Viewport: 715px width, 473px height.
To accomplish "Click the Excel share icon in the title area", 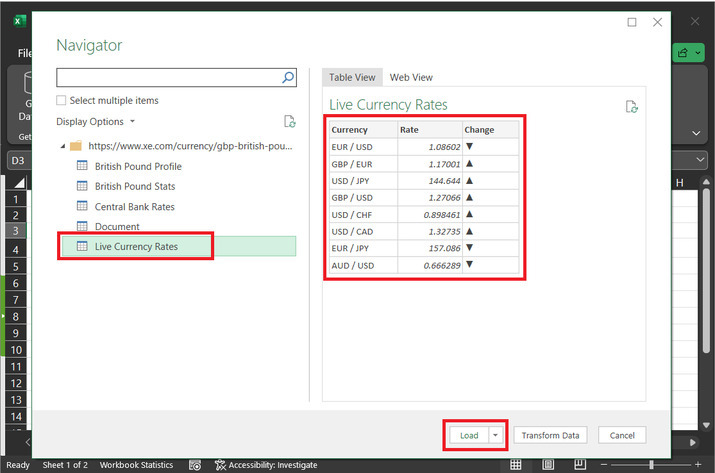I will 683,53.
